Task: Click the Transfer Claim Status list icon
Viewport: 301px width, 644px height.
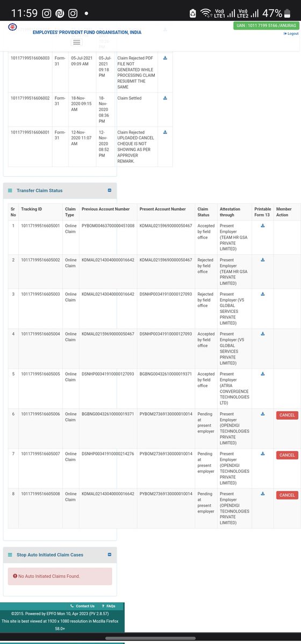Action: (10, 191)
